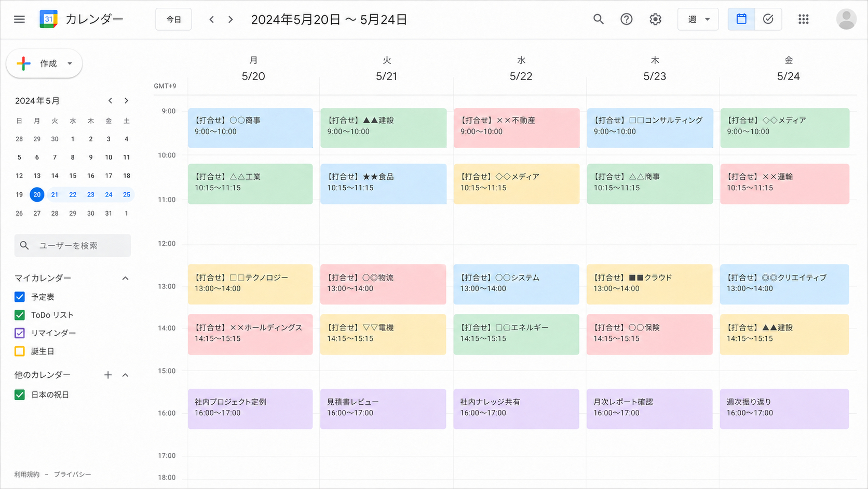Open the □□テクノロジー meeting event

[250, 284]
